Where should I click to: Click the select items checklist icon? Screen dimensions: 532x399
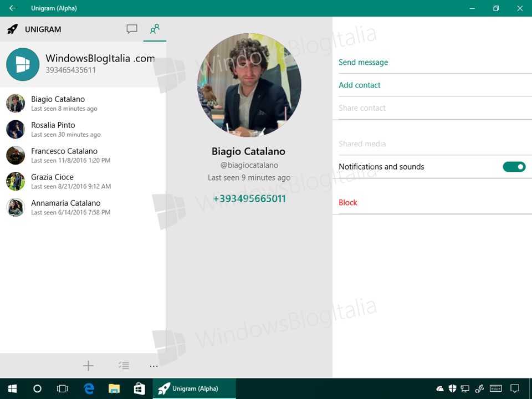pyautogui.click(x=124, y=365)
